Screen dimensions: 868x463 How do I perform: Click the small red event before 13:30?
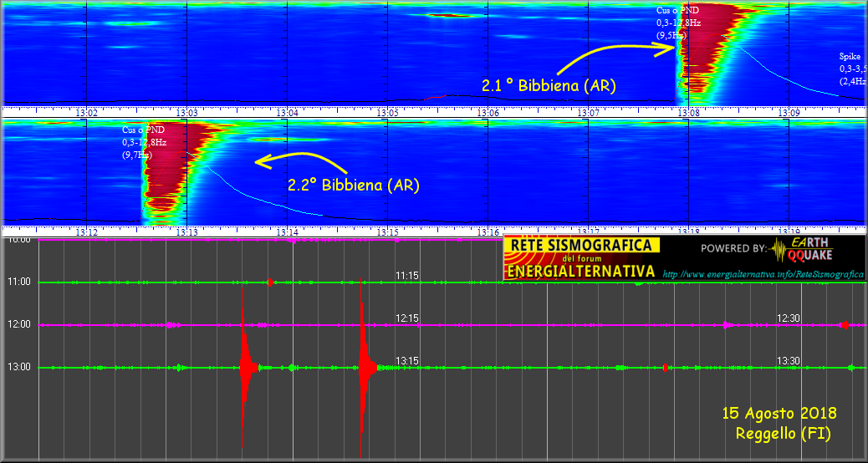coord(666,367)
